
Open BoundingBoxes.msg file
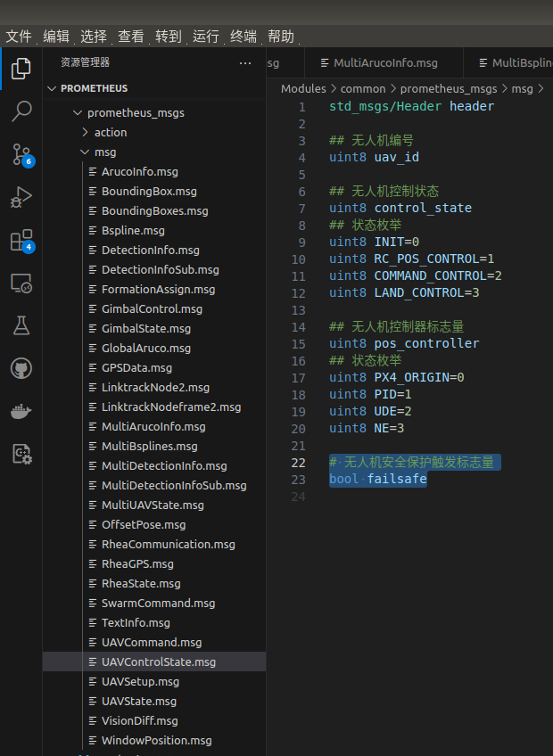point(155,211)
